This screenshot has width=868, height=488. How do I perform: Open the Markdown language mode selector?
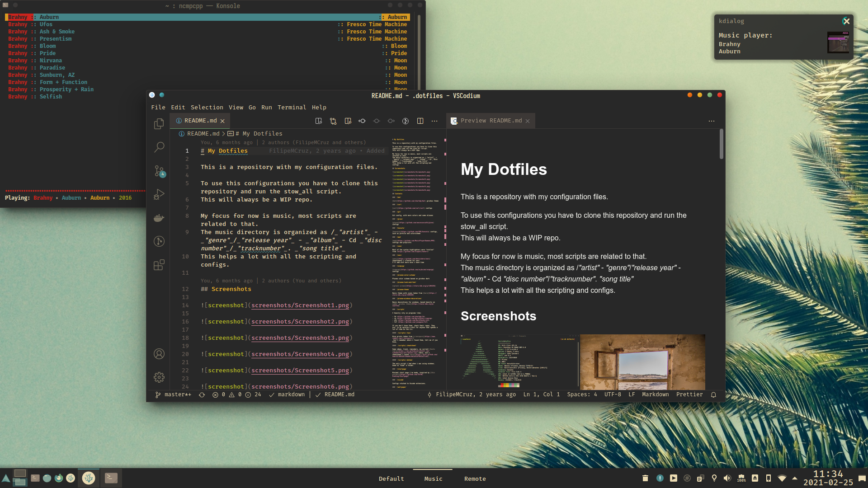655,394
